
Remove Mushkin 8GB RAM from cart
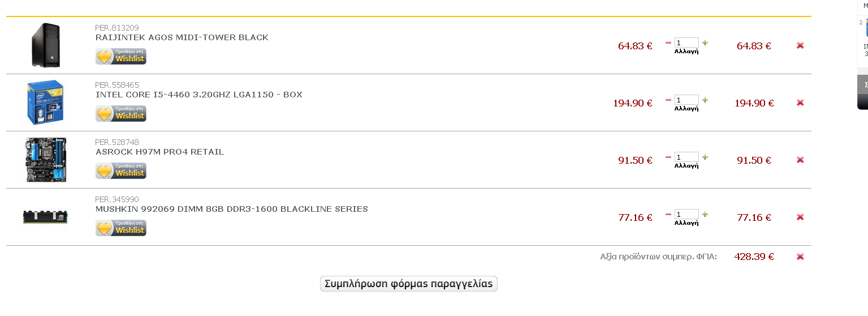click(800, 217)
